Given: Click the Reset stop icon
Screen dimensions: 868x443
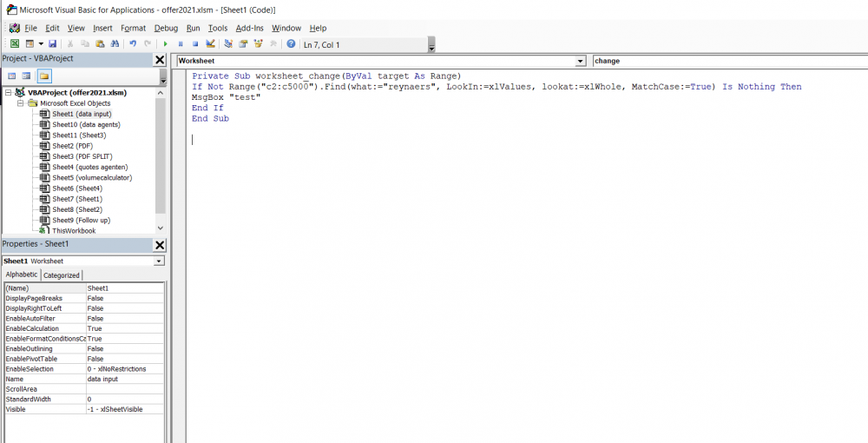Looking at the screenshot, I should pyautogui.click(x=195, y=44).
